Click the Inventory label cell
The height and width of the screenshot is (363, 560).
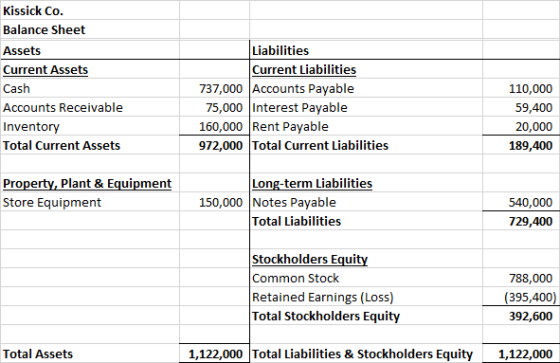pos(31,126)
